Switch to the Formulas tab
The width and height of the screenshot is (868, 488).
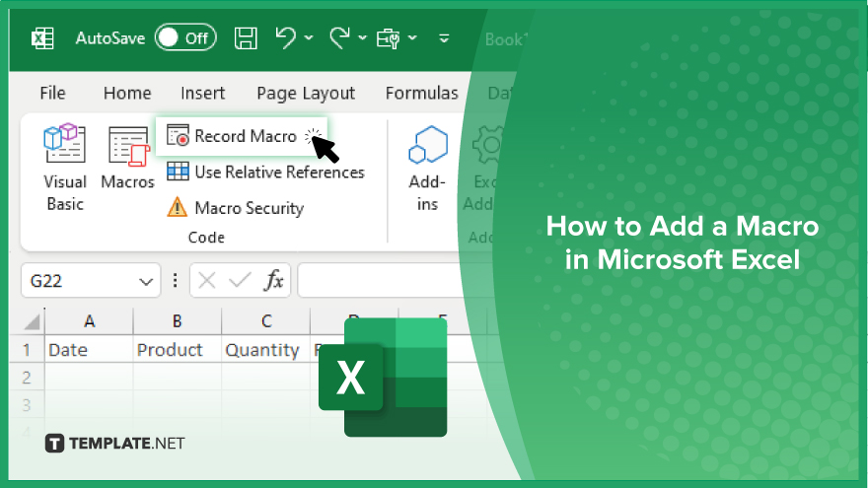coord(422,93)
